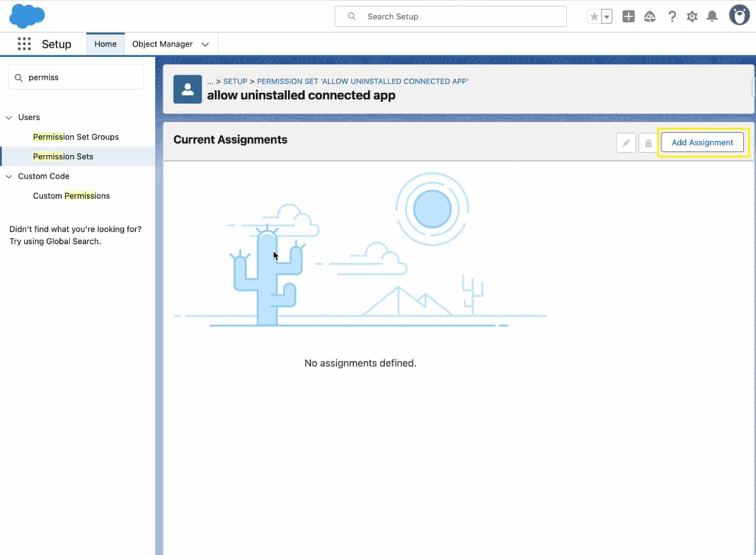This screenshot has width=756, height=555.
Task: Open the App Launcher grid icon
Action: pos(24,44)
